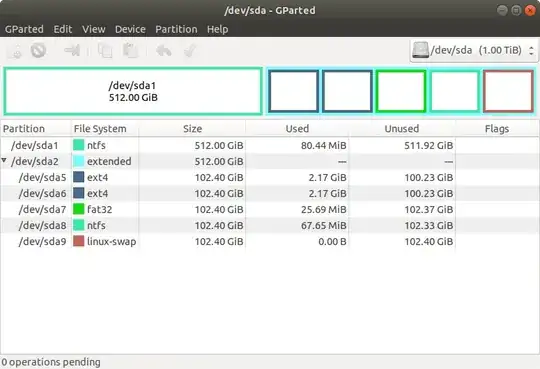The image size is (540, 369).
Task: Open the Edit menu
Action: point(63,29)
